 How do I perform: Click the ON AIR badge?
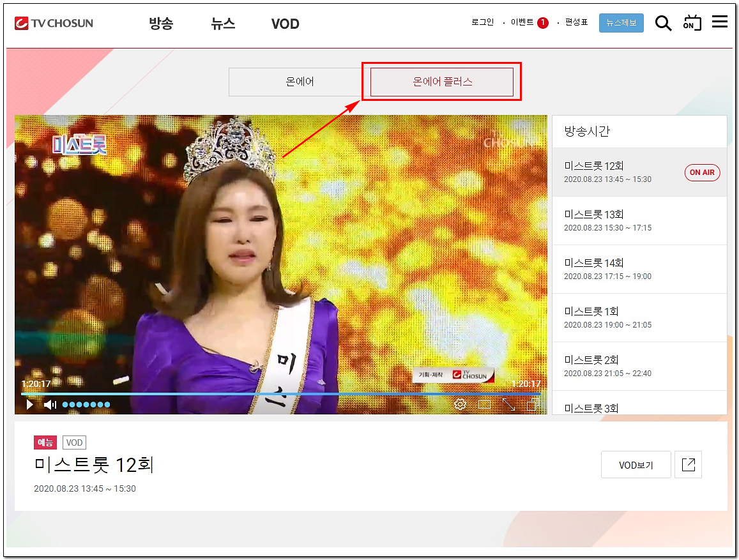pyautogui.click(x=702, y=172)
